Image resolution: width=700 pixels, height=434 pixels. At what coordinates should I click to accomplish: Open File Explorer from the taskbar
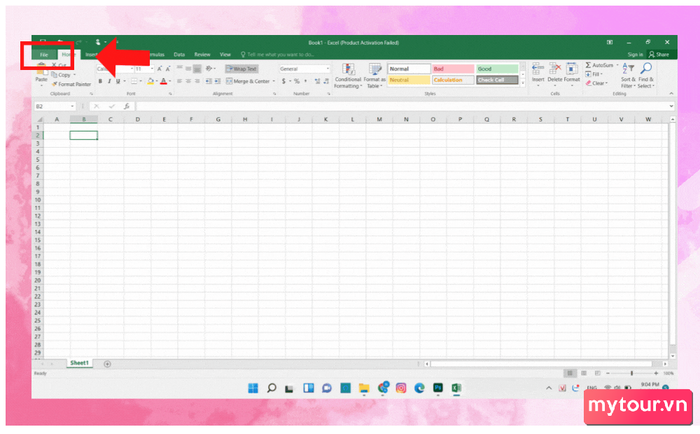click(364, 388)
